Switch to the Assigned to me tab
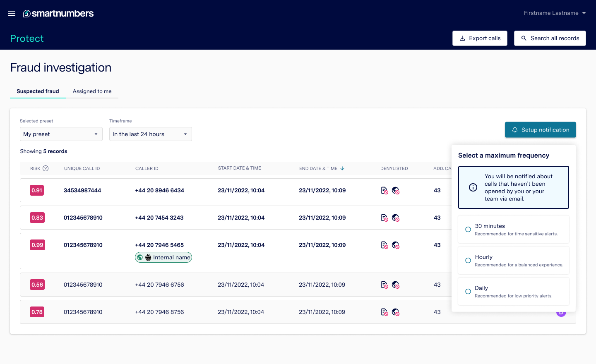596x364 pixels. pyautogui.click(x=92, y=91)
